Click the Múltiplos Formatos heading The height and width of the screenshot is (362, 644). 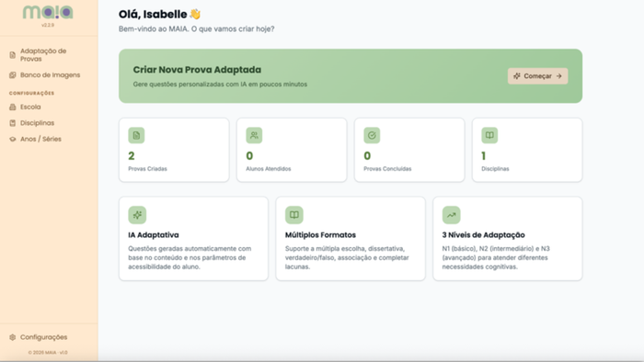320,235
